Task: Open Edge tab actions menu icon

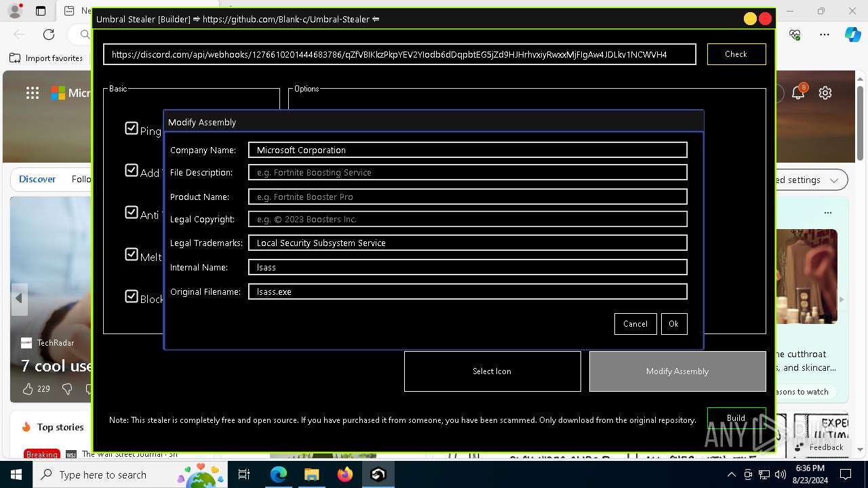Action: (x=41, y=11)
